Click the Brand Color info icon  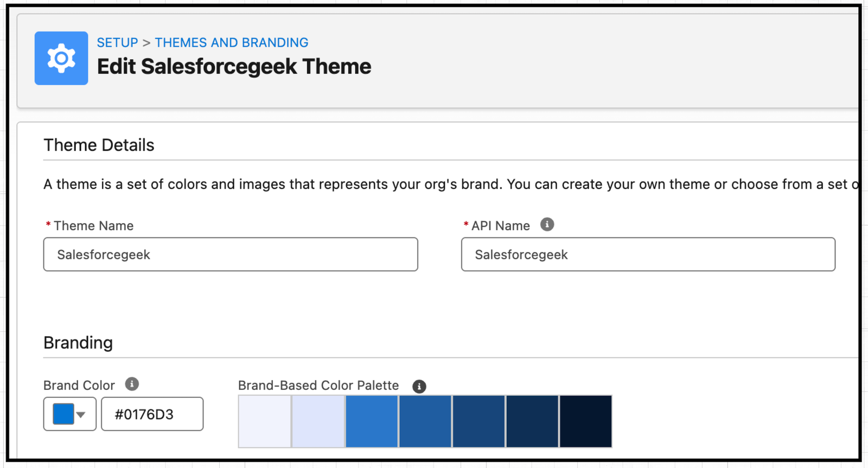click(132, 384)
